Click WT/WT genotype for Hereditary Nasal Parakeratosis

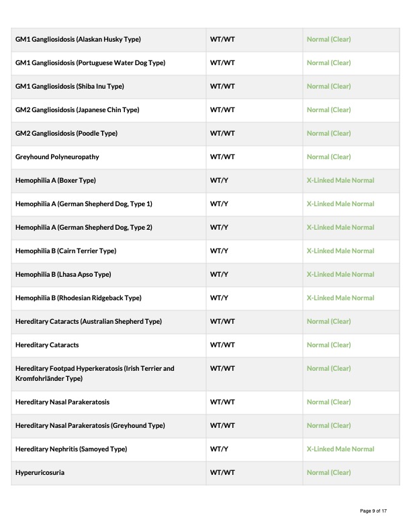222,402
